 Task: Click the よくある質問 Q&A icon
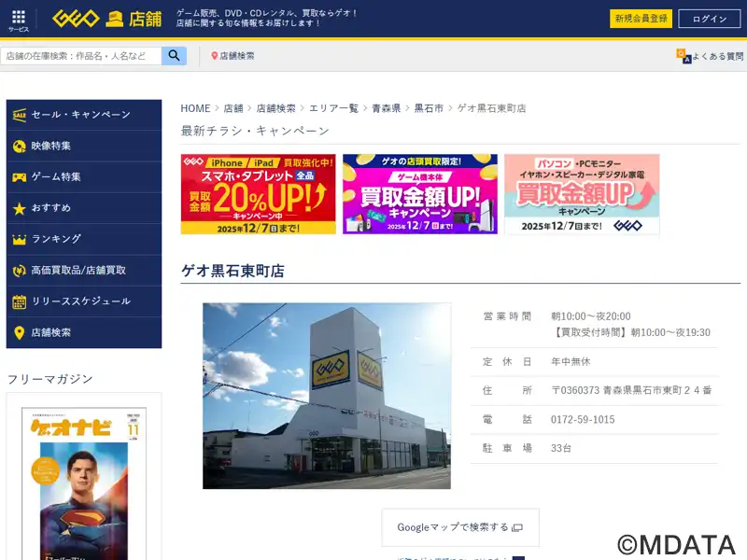pos(684,56)
